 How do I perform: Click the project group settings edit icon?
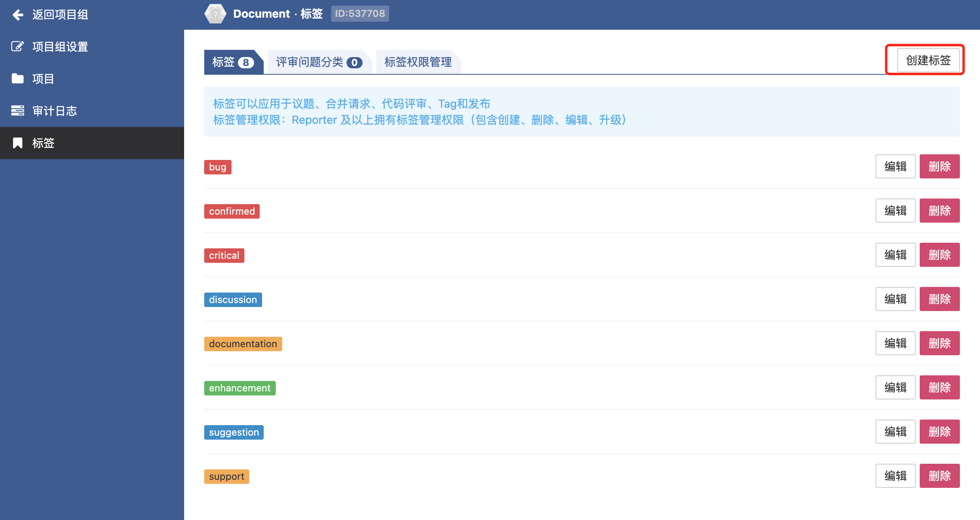point(17,47)
